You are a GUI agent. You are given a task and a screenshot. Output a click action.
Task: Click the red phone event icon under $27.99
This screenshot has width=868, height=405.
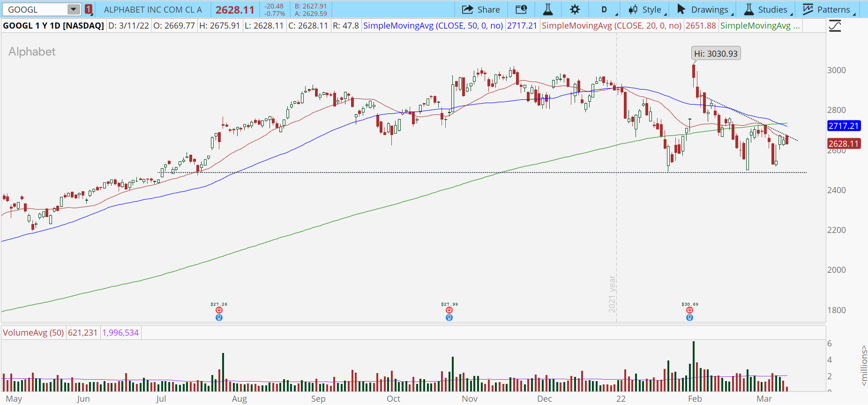pyautogui.click(x=449, y=310)
